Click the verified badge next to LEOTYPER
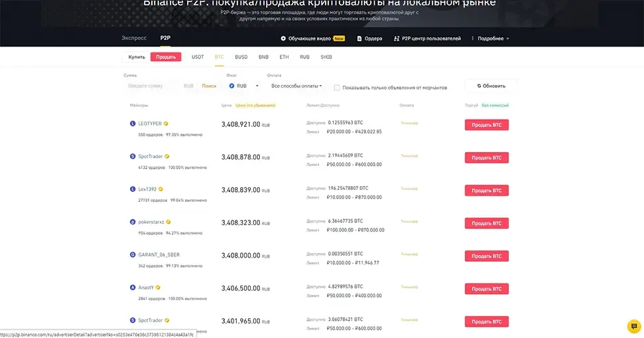This screenshot has width=644, height=338. [x=166, y=124]
